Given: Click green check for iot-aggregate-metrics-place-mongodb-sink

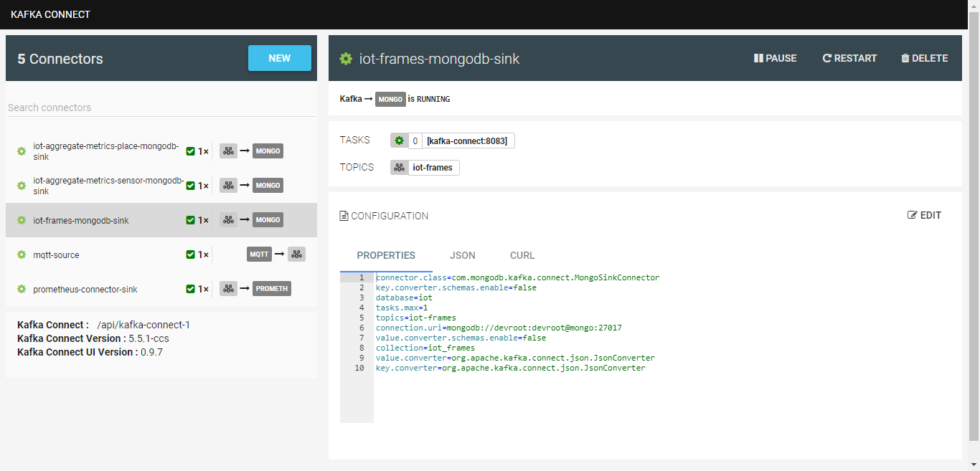Looking at the screenshot, I should tap(190, 151).
